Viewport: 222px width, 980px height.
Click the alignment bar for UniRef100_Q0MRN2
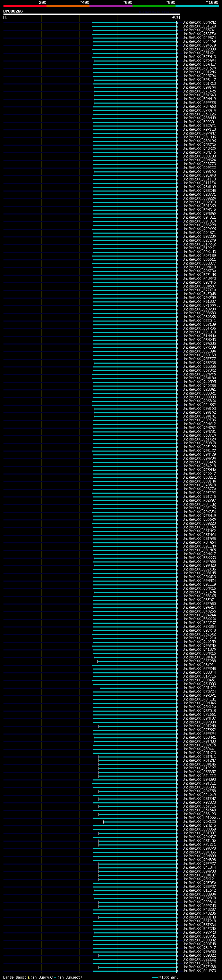[x=135, y=23]
